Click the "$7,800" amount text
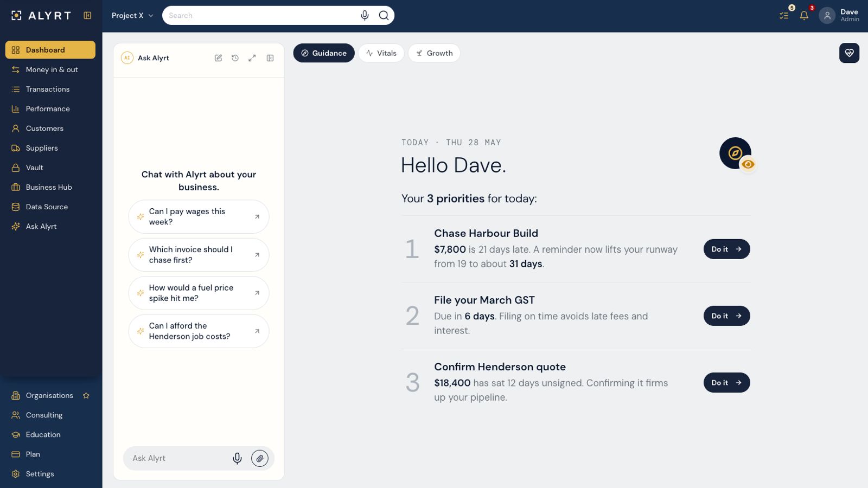Screen dimensions: 868x488 coord(450,249)
